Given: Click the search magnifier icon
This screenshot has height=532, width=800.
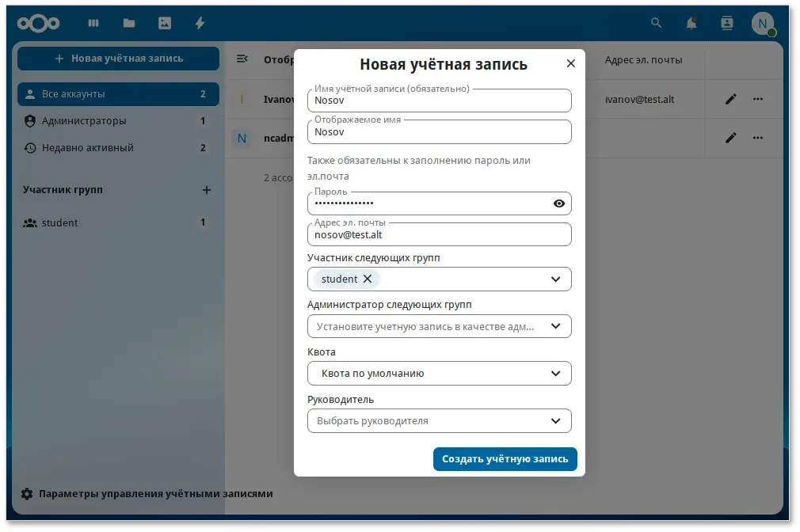Looking at the screenshot, I should (656, 23).
